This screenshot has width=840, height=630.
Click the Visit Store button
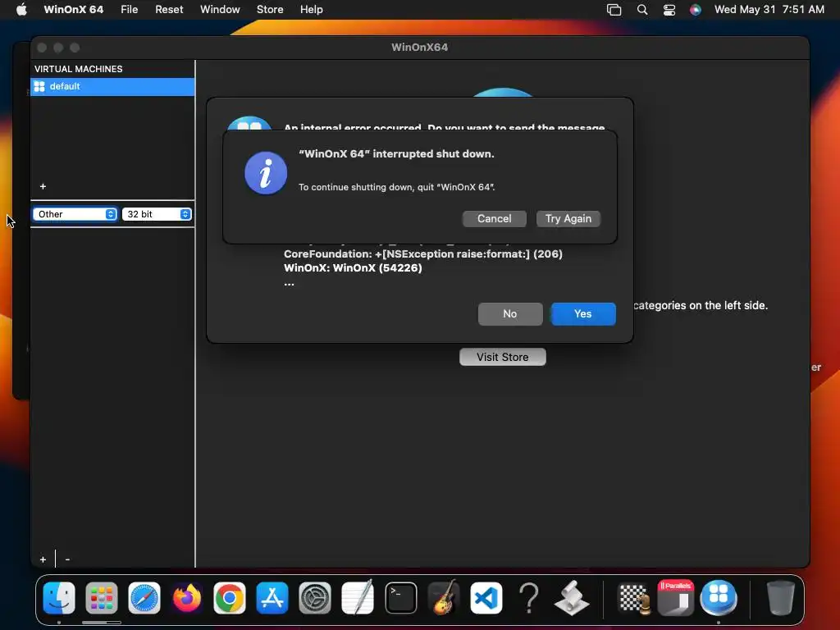503,358
